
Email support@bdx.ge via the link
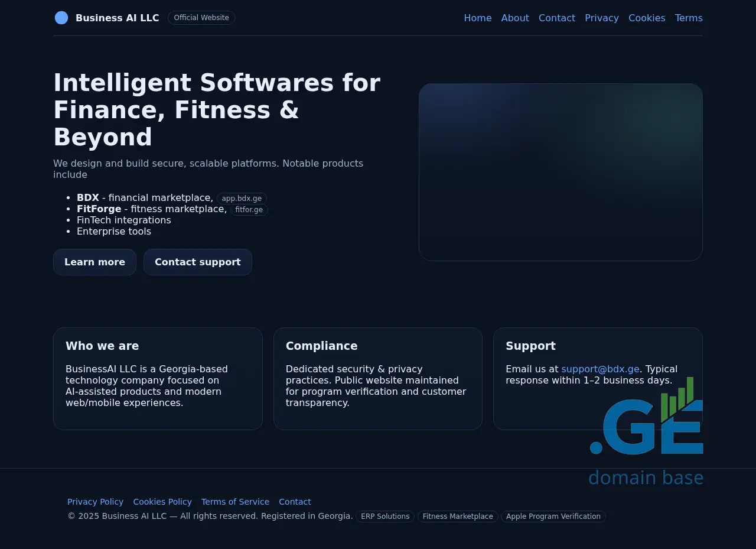[x=600, y=369]
